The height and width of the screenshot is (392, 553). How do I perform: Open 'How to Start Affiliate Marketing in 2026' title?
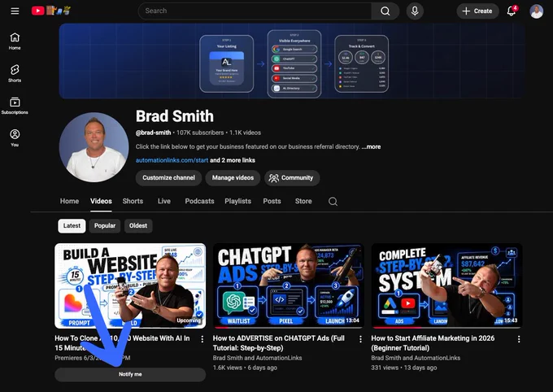[x=433, y=343]
